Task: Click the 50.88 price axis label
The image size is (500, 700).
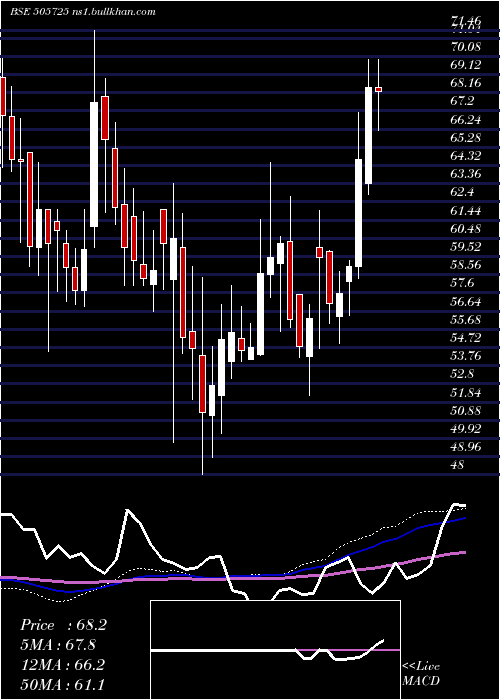Action: tap(466, 410)
